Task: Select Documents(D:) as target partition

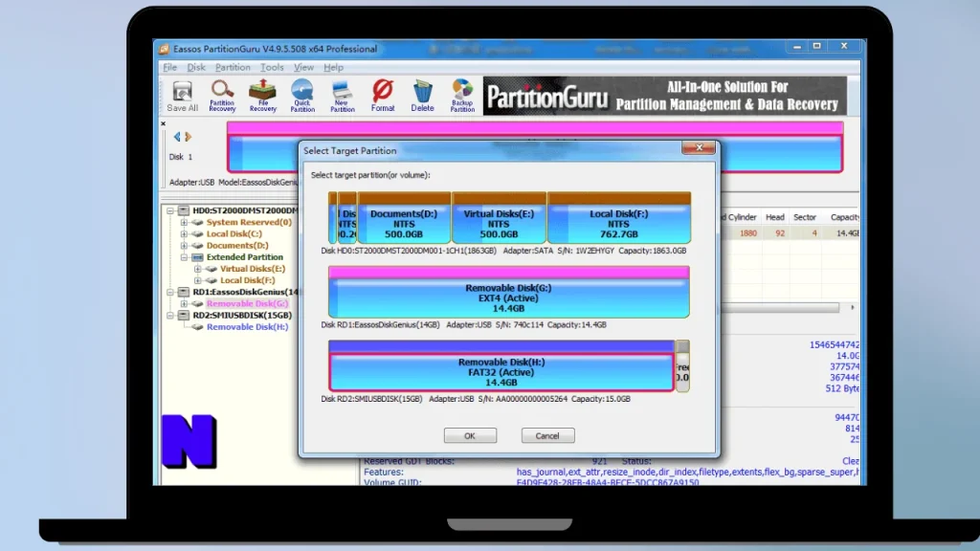Action: [x=404, y=218]
